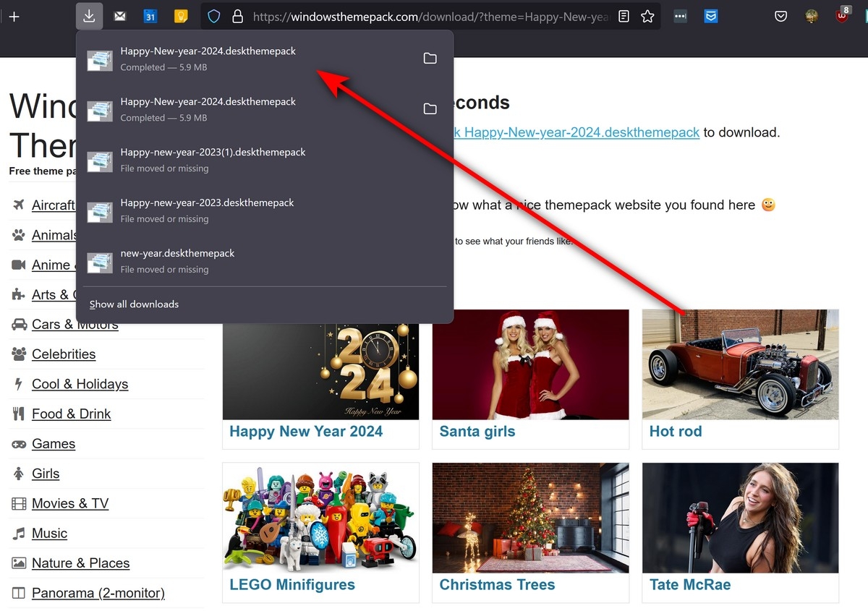The height and width of the screenshot is (611, 868).
Task: Open the uBlock Origin extension icon
Action: pos(842,14)
